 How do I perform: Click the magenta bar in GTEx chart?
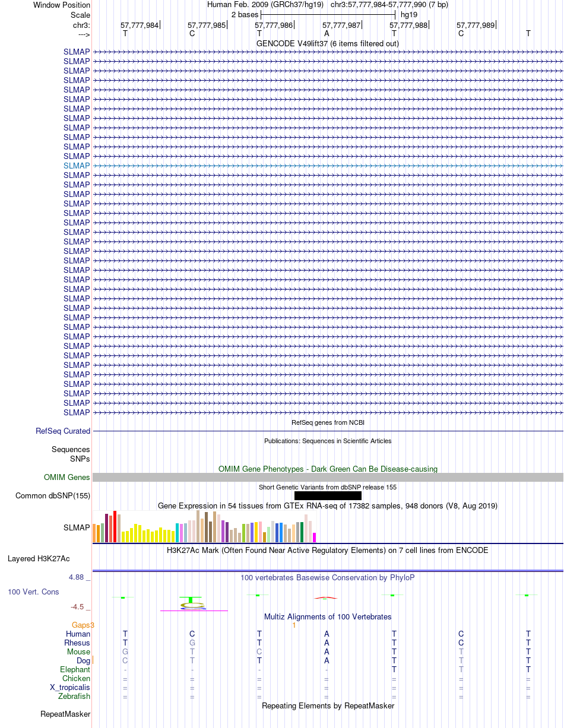(x=315, y=538)
